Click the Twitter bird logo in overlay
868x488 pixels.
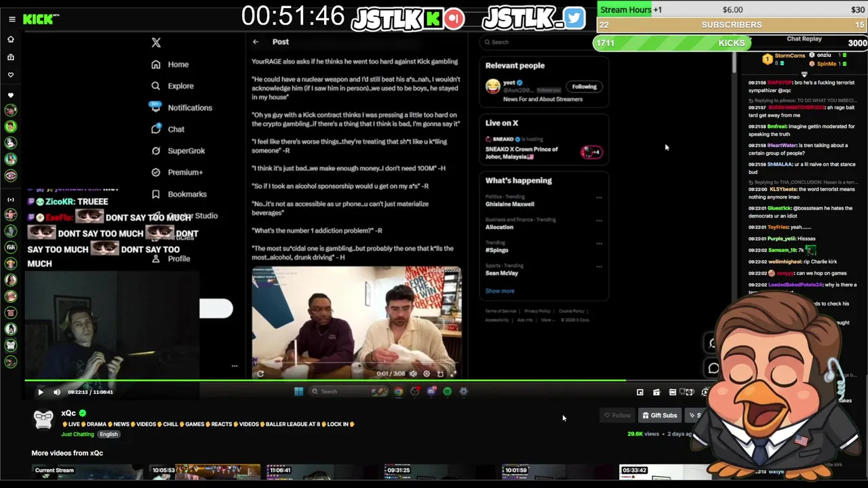574,18
